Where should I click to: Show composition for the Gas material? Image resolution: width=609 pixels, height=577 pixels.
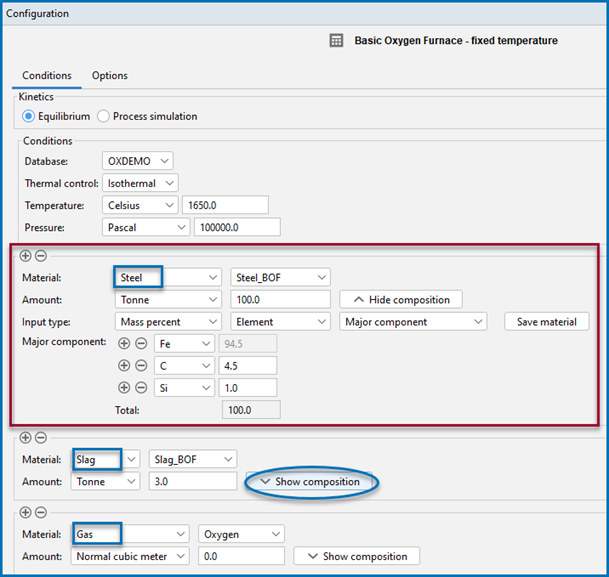[x=357, y=556]
